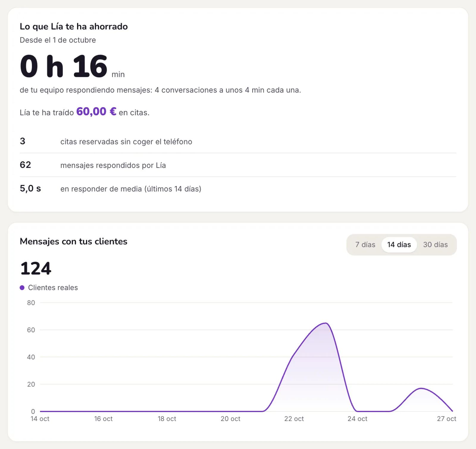Select the 14 días range tab
Viewport: 476px width, 449px height.
pyautogui.click(x=399, y=245)
